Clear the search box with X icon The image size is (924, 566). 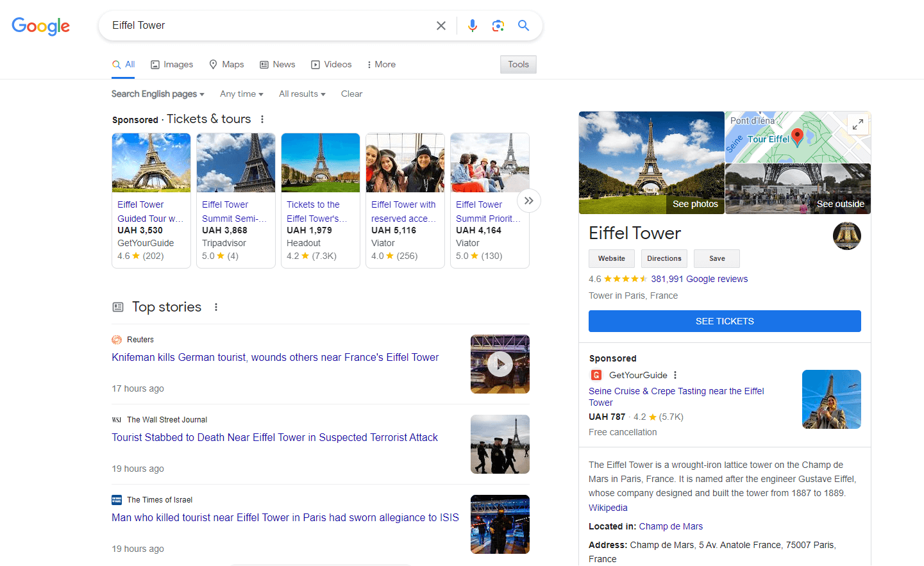441,26
